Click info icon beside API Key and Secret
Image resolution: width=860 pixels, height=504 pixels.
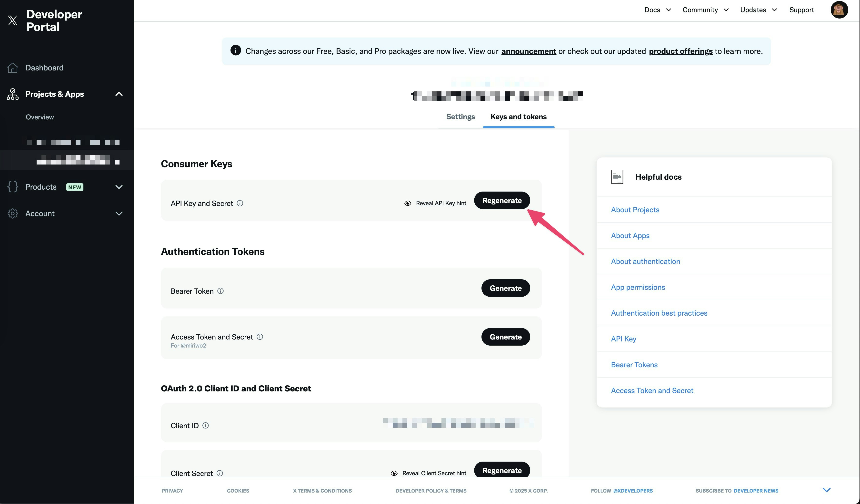(x=240, y=203)
